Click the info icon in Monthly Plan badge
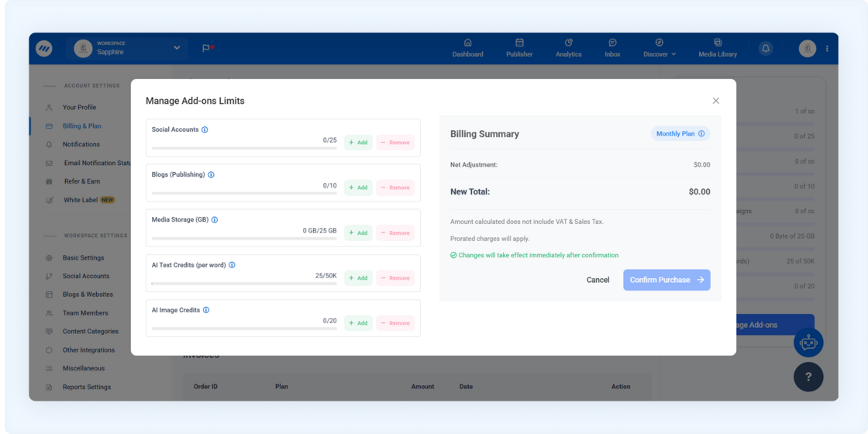868x434 pixels. pos(701,133)
